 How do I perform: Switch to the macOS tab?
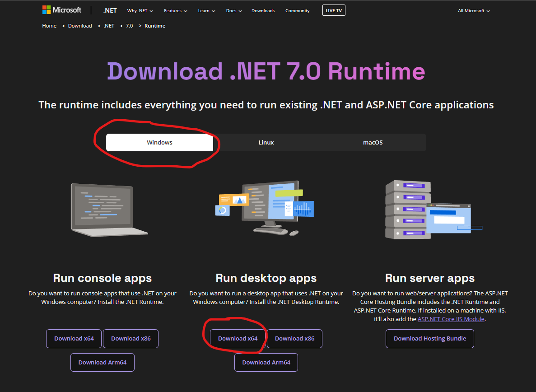pos(373,142)
